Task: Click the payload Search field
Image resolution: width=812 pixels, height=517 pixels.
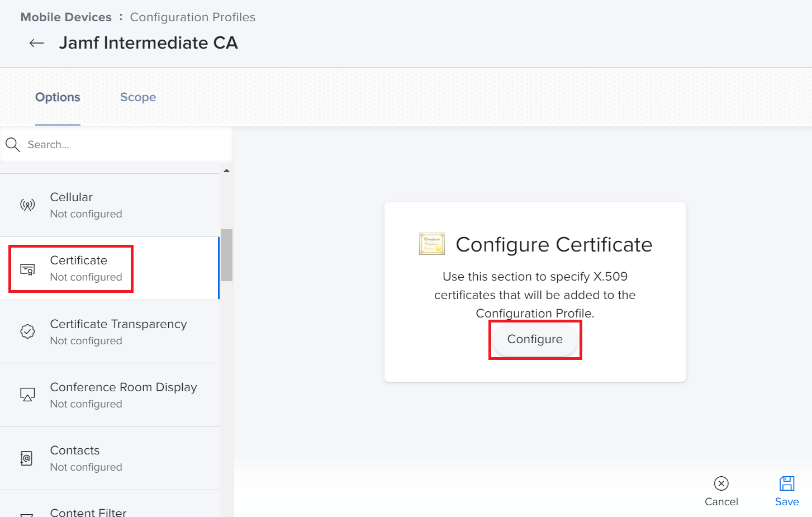Action: tap(116, 145)
